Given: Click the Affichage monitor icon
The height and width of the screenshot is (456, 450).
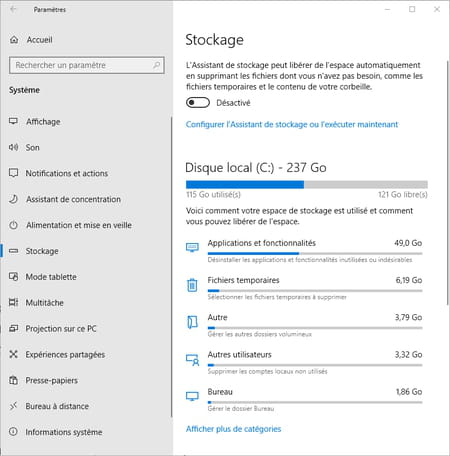Looking at the screenshot, I should pyautogui.click(x=13, y=121).
